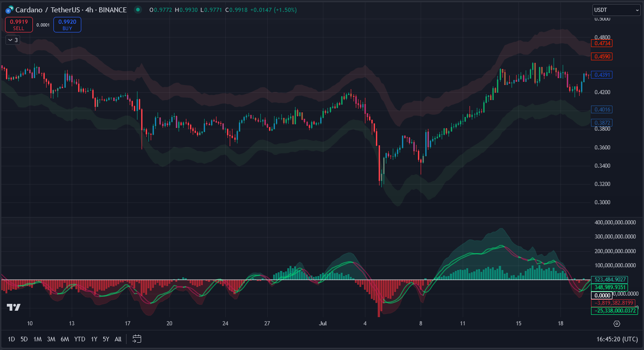Open the go-to-date calendar icon

137,339
